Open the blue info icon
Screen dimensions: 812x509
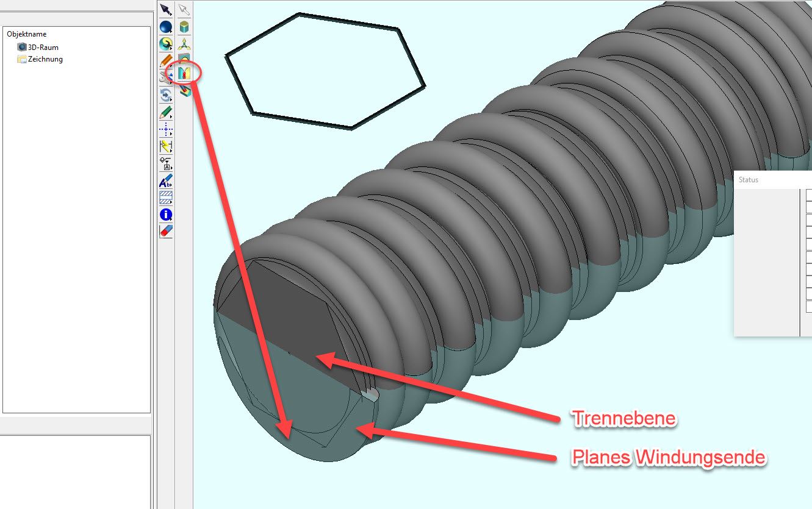click(165, 215)
